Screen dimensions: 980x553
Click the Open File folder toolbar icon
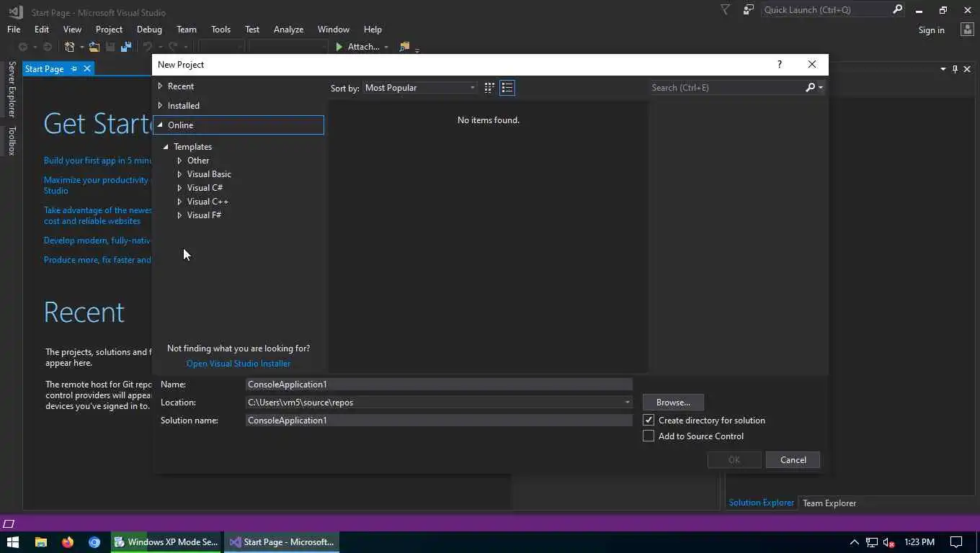[94, 47]
